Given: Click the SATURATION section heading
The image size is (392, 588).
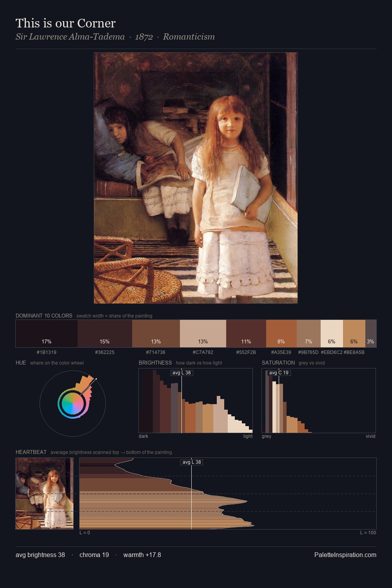Looking at the screenshot, I should coord(278,363).
